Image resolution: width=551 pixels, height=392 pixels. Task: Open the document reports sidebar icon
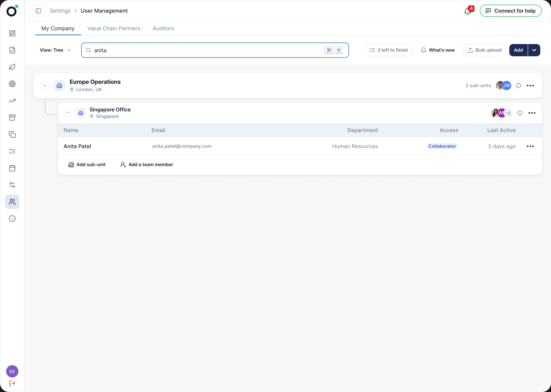coord(12,50)
